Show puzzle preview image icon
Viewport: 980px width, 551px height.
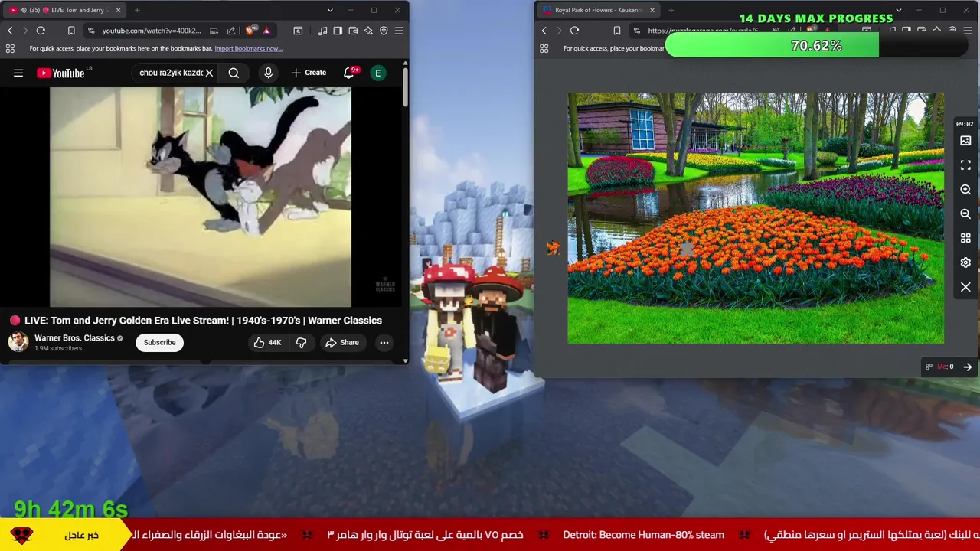965,141
